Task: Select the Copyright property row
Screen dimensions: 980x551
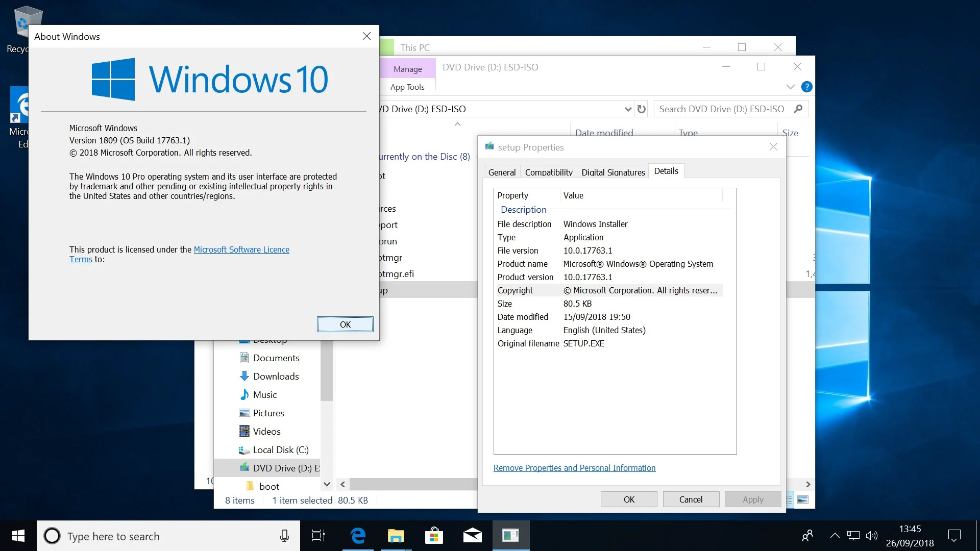Action: [609, 290]
